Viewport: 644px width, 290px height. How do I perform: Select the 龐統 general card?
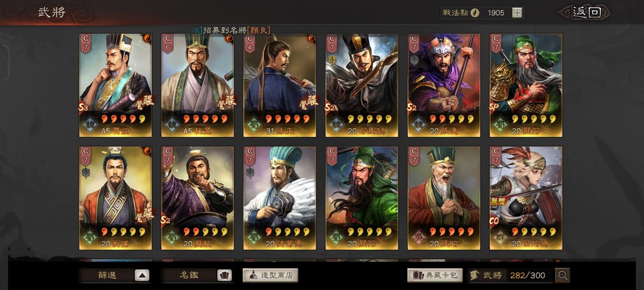198,198
